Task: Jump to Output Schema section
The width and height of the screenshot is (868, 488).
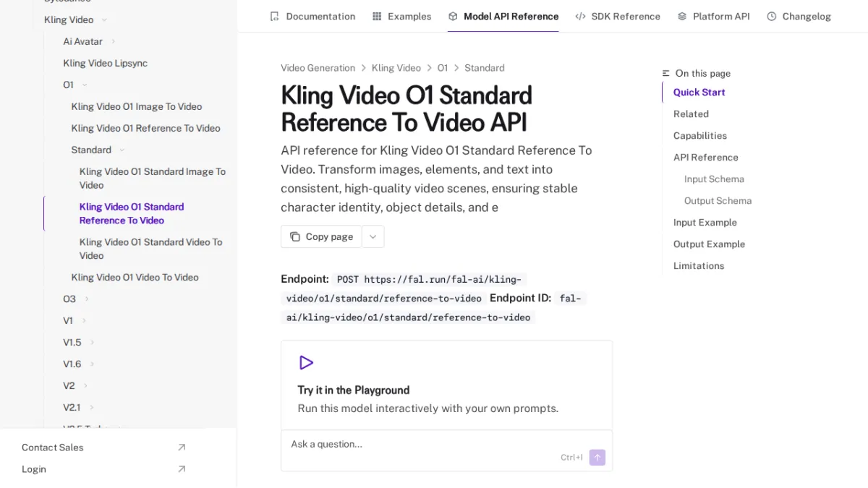Action: pos(718,200)
